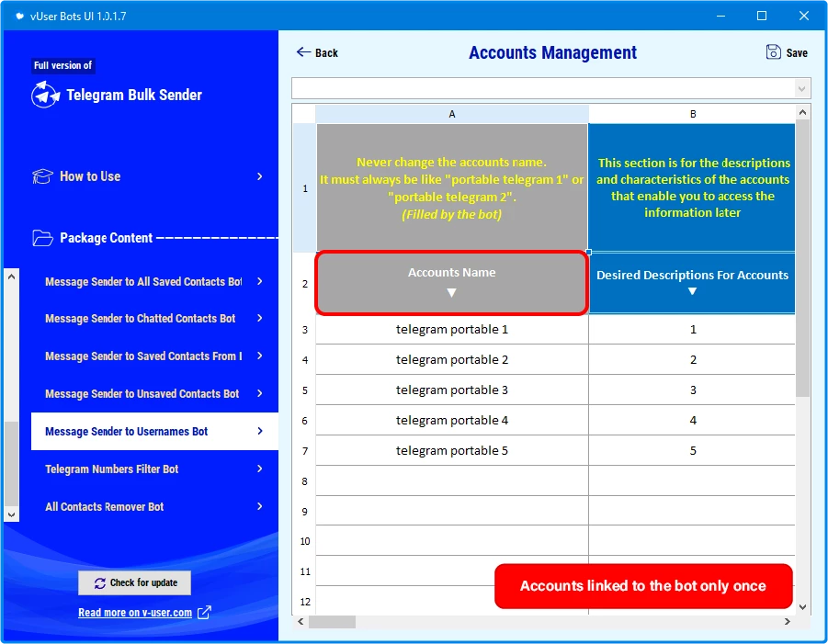This screenshot has height=644, width=828.
Task: Select column A header
Action: 452,114
